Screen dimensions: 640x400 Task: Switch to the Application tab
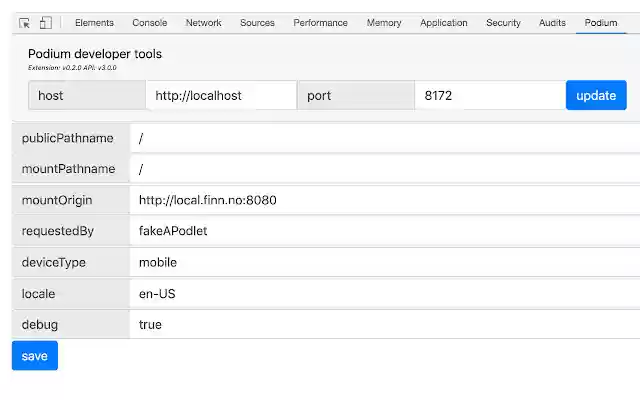(444, 23)
